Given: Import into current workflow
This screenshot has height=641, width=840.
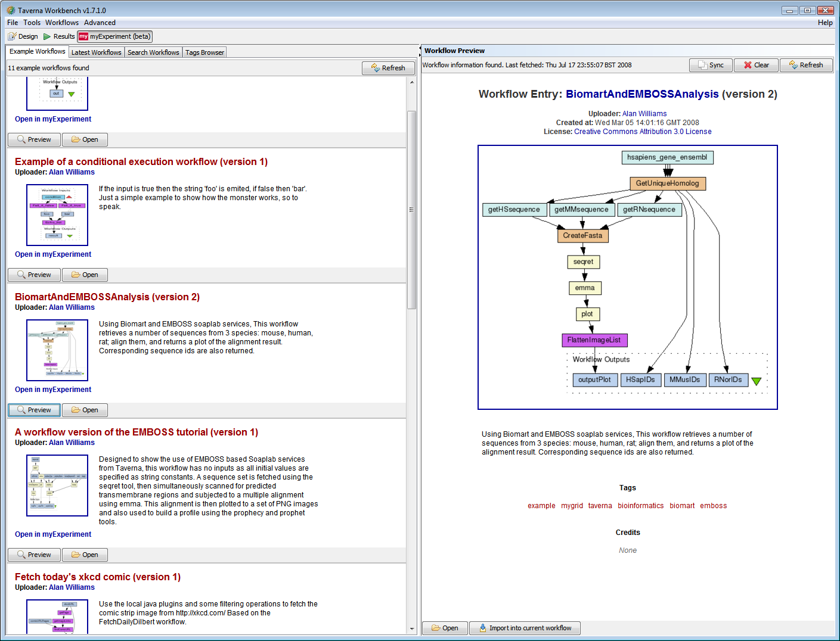Looking at the screenshot, I should (525, 628).
